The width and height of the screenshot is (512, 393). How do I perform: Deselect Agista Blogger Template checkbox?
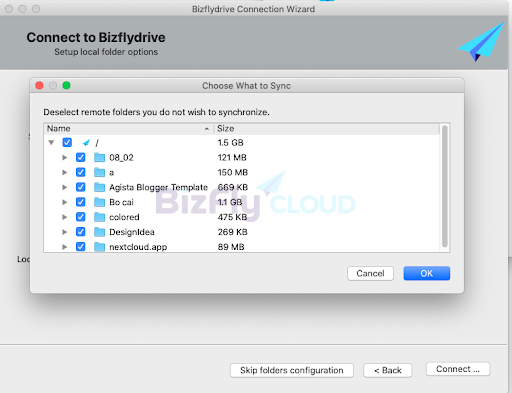pos(80,187)
